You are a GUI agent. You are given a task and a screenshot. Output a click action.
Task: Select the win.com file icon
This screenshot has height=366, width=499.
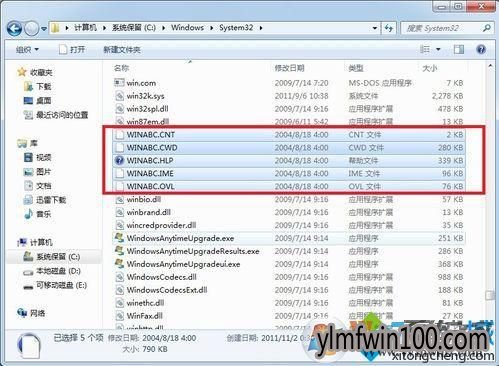coord(119,83)
